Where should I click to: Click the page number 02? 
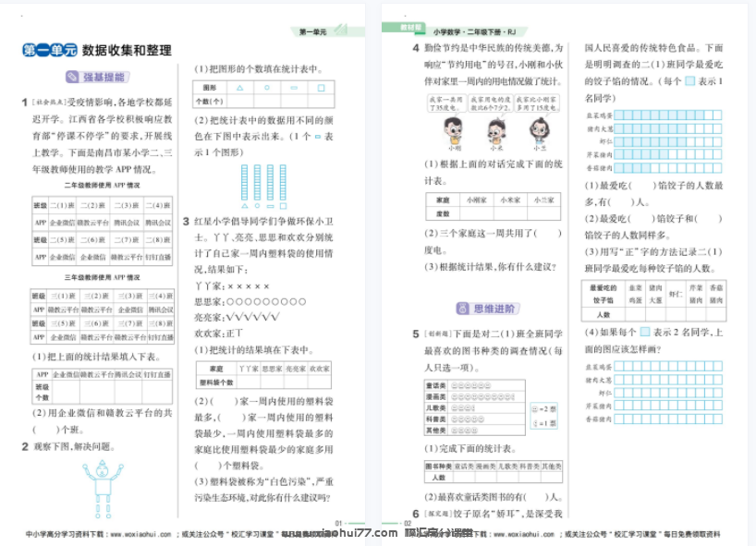tap(408, 523)
